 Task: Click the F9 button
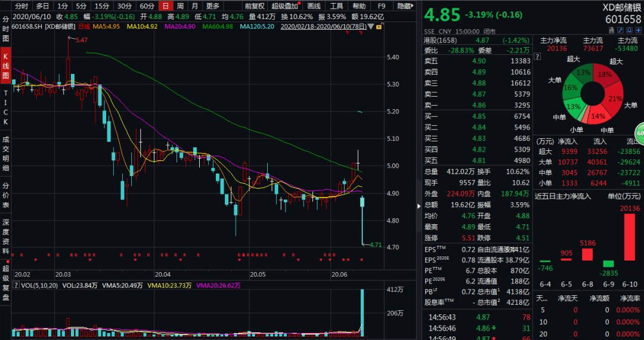381,6
